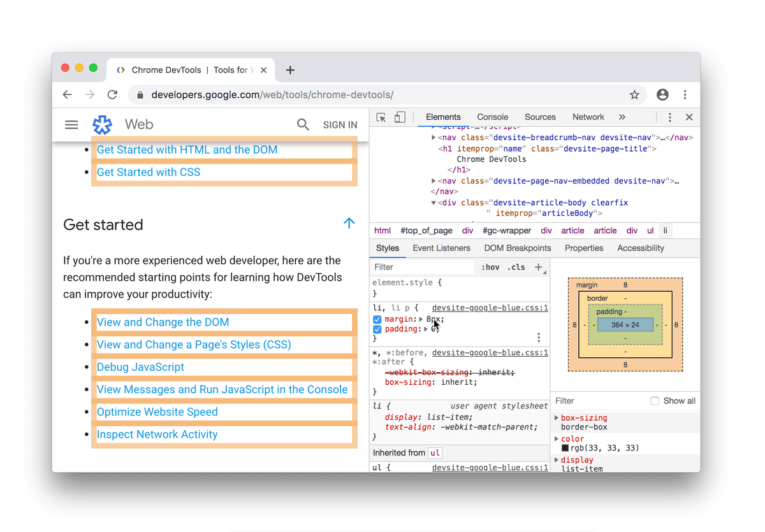Open DevTools customize three-dot menu

click(669, 117)
